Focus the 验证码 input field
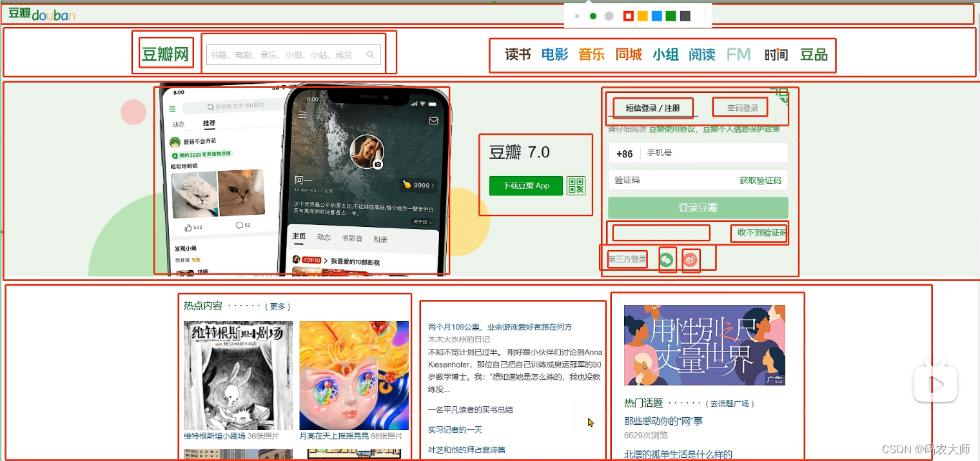 (671, 181)
